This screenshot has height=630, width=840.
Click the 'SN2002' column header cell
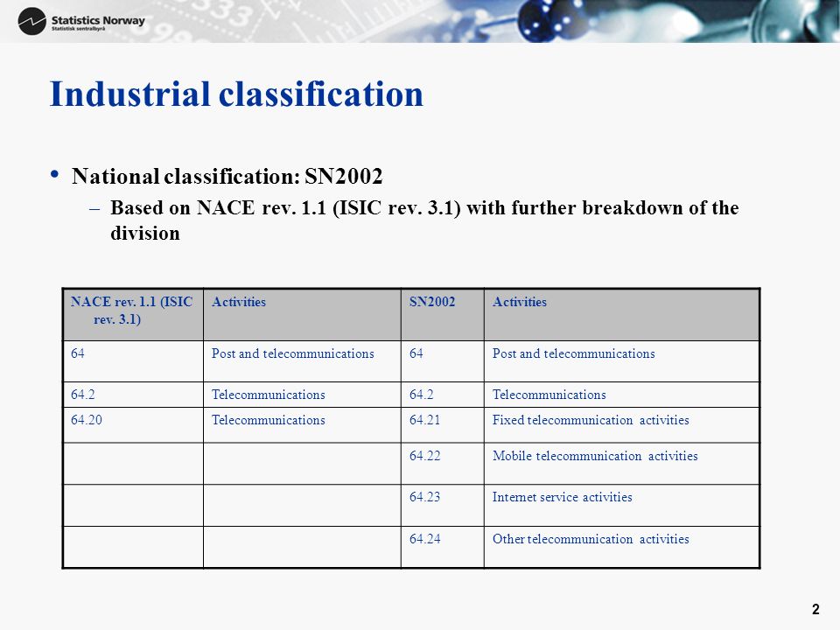click(x=442, y=314)
